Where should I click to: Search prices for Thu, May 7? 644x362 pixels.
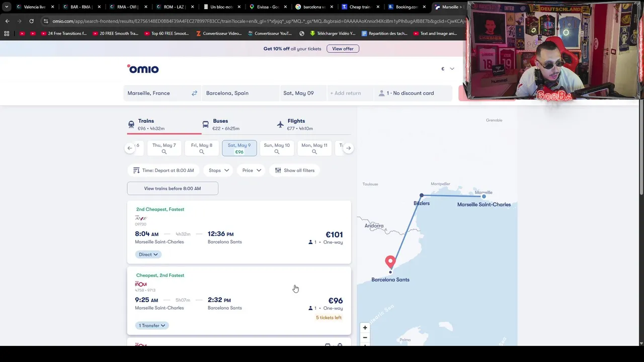(x=164, y=148)
